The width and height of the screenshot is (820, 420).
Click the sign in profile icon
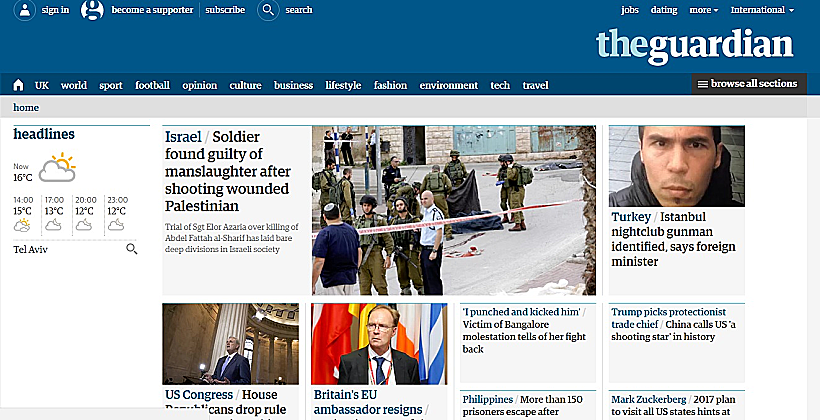click(x=25, y=10)
